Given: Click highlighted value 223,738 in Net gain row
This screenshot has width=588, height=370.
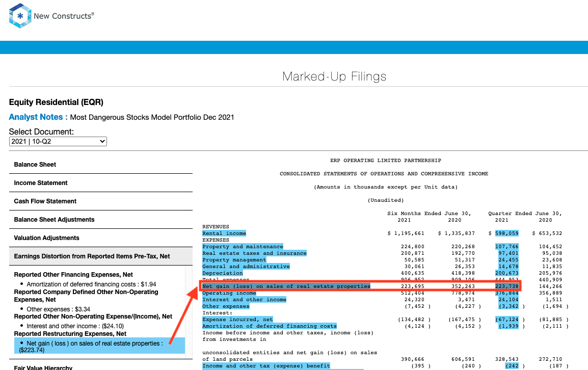Looking at the screenshot, I should pos(506,286).
